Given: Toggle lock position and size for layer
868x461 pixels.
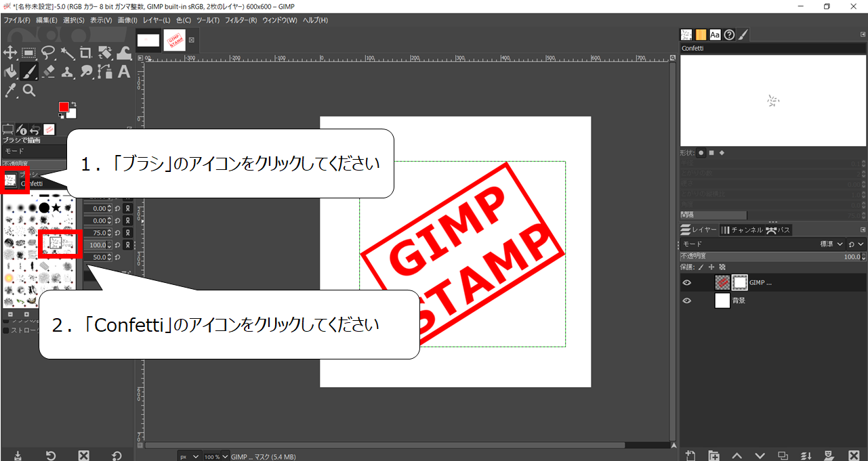Looking at the screenshot, I should 711,267.
